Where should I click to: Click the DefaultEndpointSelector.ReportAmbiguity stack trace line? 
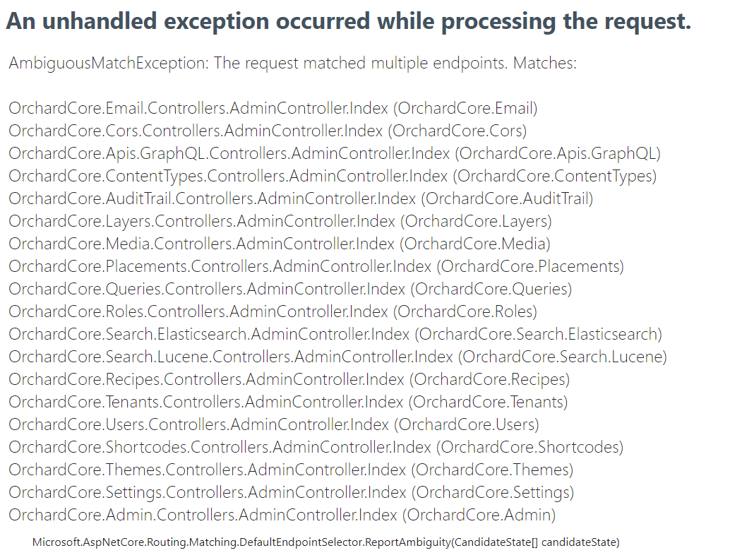point(326,542)
